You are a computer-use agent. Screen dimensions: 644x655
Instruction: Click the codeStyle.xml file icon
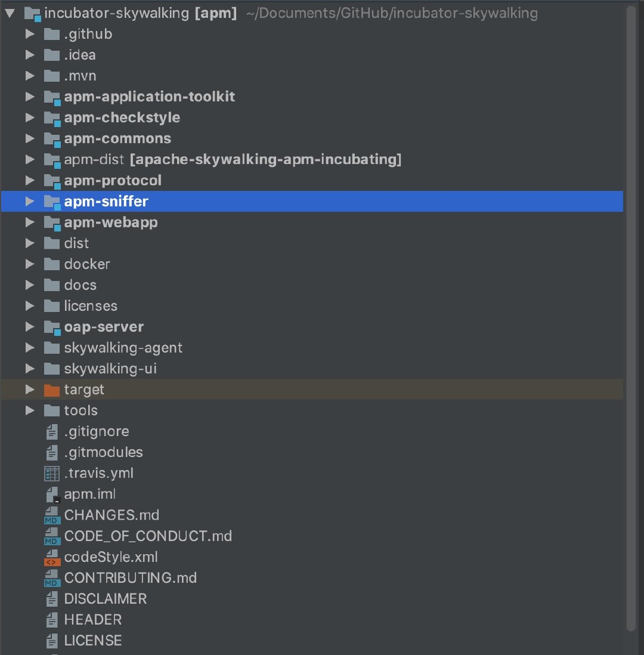click(52, 557)
